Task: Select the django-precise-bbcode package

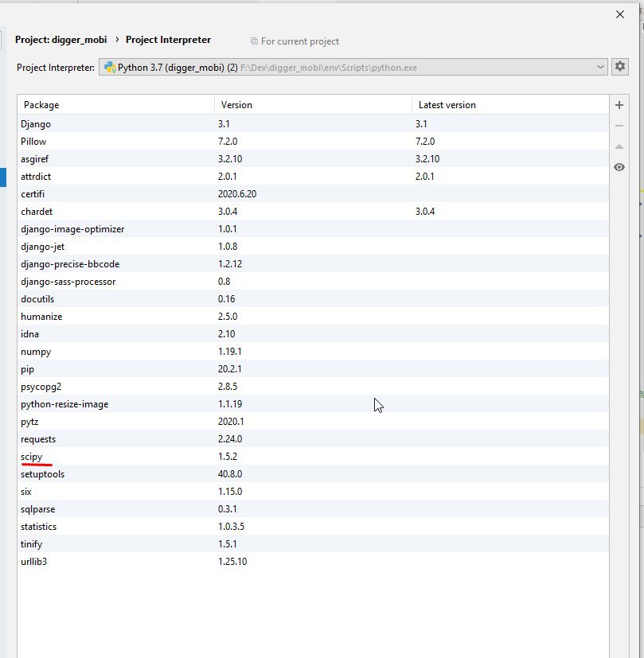Action: tap(313, 264)
